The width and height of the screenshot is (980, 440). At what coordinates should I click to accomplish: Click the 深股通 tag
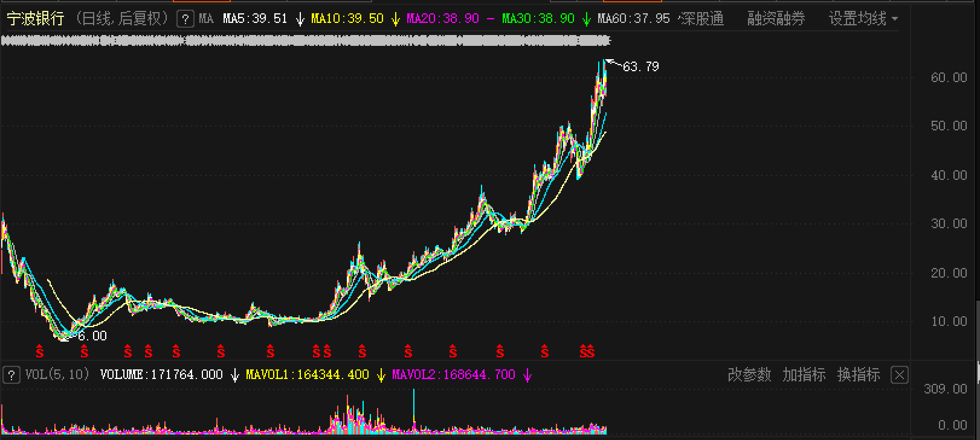click(702, 19)
